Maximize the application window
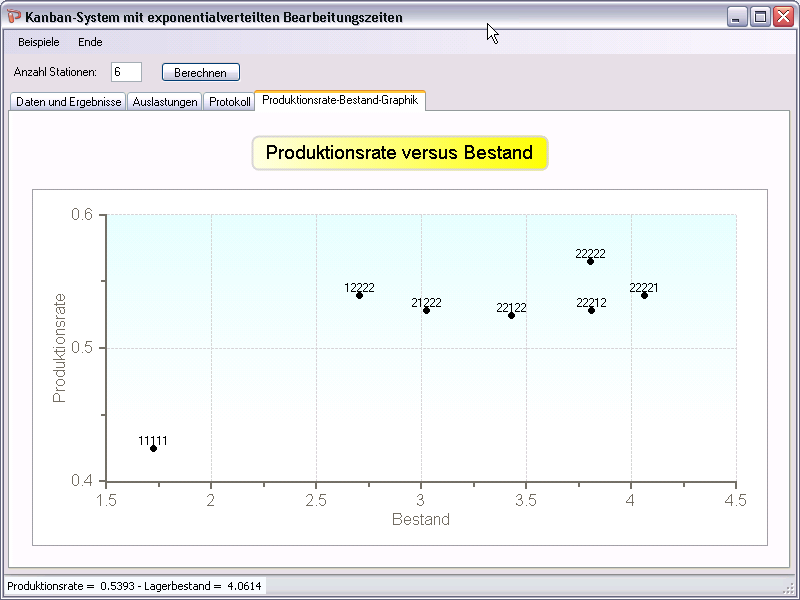 pos(760,17)
